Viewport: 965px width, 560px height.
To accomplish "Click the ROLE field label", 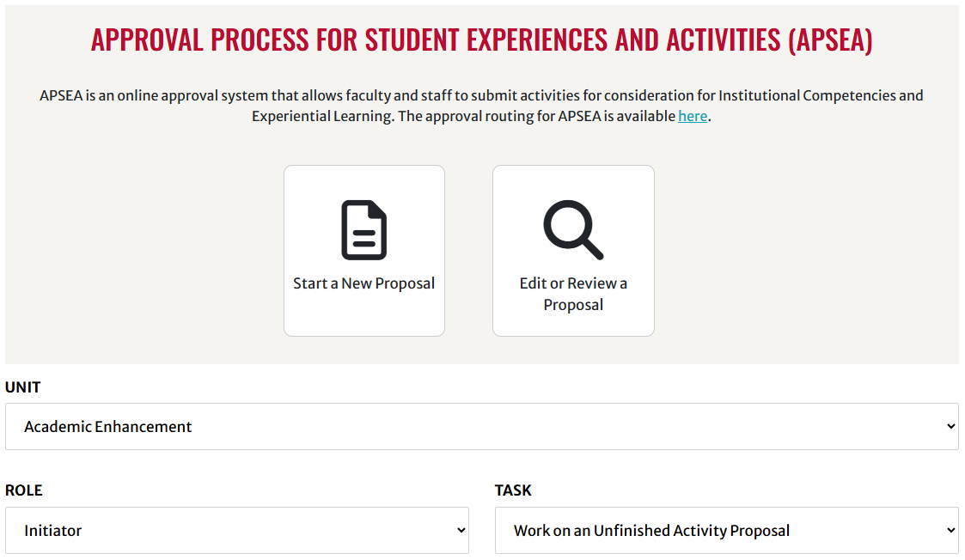I will 24,490.
